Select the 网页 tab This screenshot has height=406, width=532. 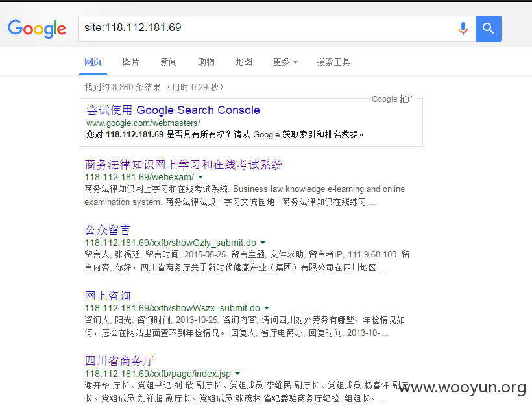[x=93, y=62]
